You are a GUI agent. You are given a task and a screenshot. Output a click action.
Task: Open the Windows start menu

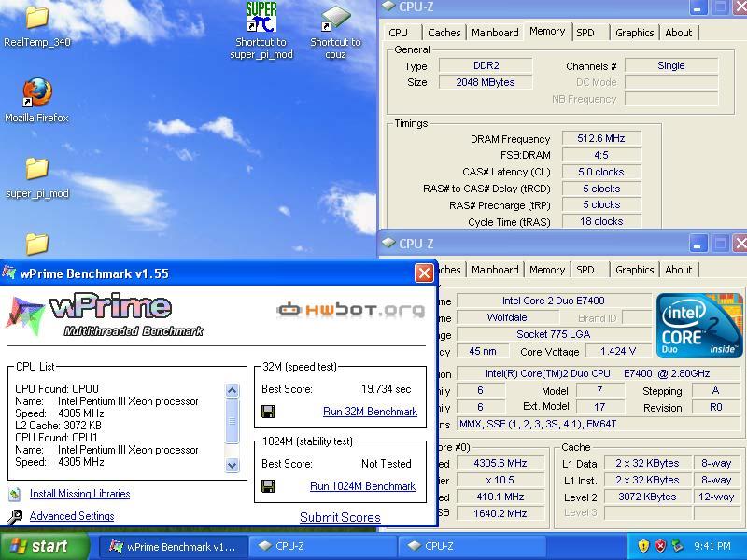pyautogui.click(x=44, y=546)
